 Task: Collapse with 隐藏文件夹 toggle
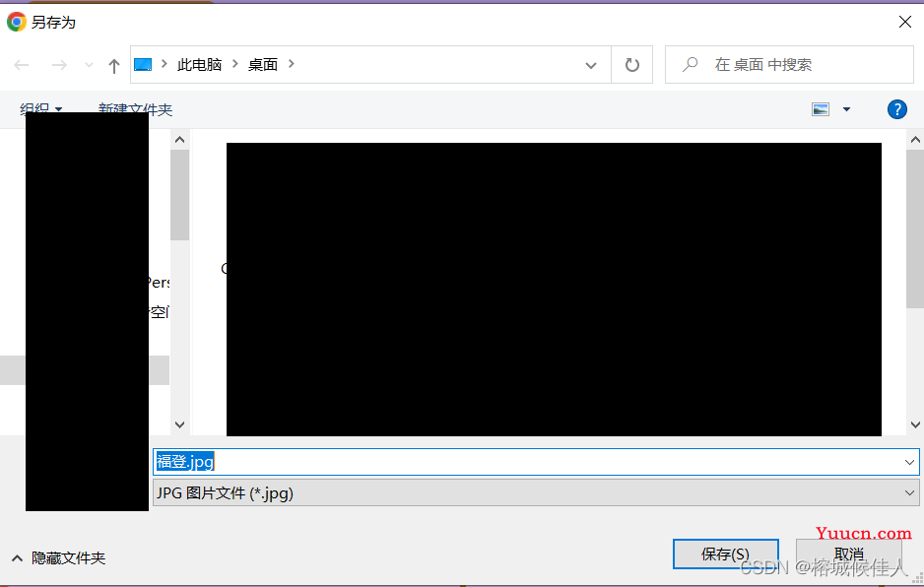point(58,558)
